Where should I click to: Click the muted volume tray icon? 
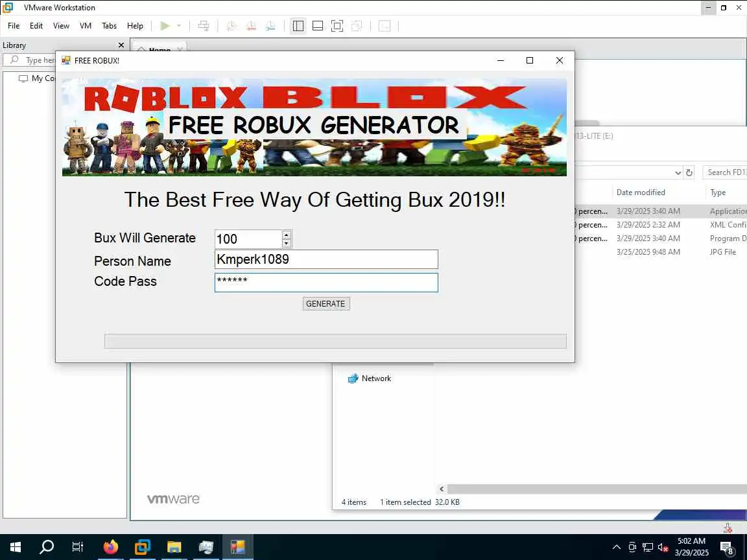coord(663,547)
